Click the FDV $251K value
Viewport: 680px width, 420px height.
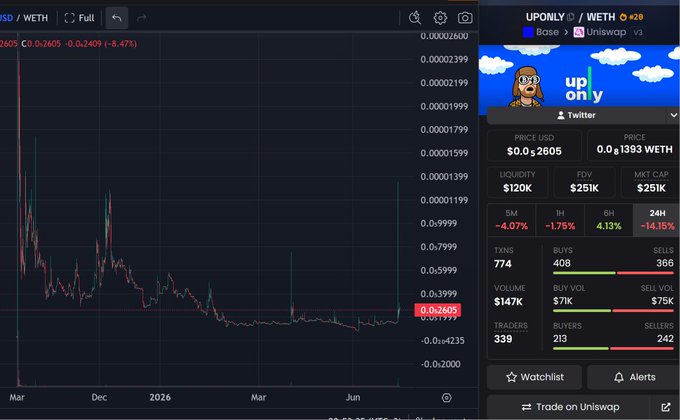coord(584,188)
